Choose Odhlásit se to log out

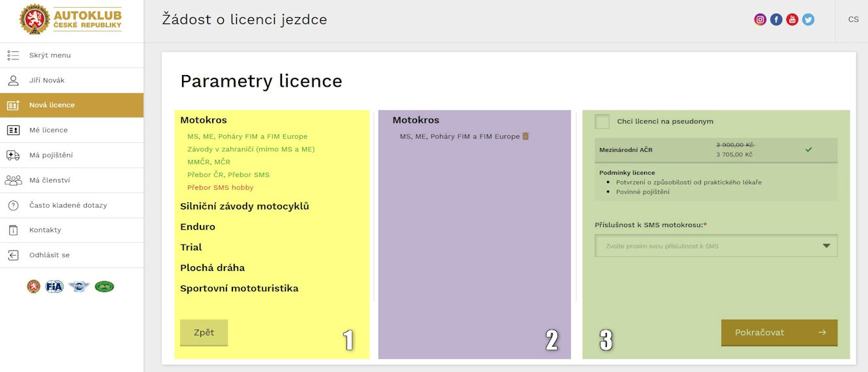tap(72, 255)
